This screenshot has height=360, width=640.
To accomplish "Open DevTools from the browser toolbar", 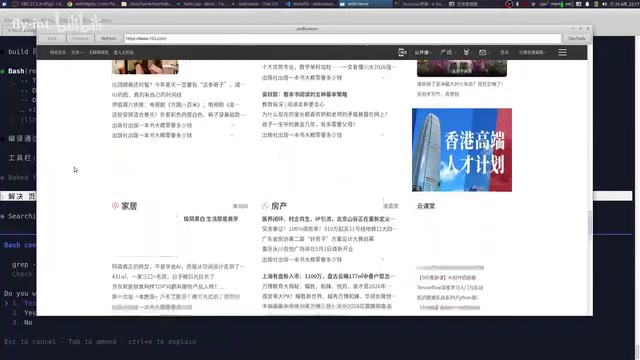I will tap(577, 38).
